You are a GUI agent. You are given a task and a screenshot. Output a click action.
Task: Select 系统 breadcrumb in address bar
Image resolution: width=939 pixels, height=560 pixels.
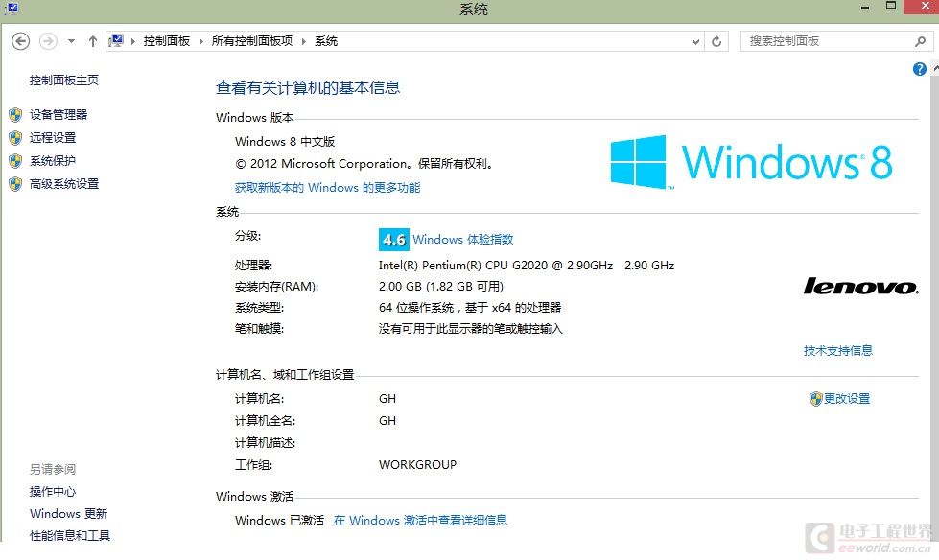[x=326, y=40]
